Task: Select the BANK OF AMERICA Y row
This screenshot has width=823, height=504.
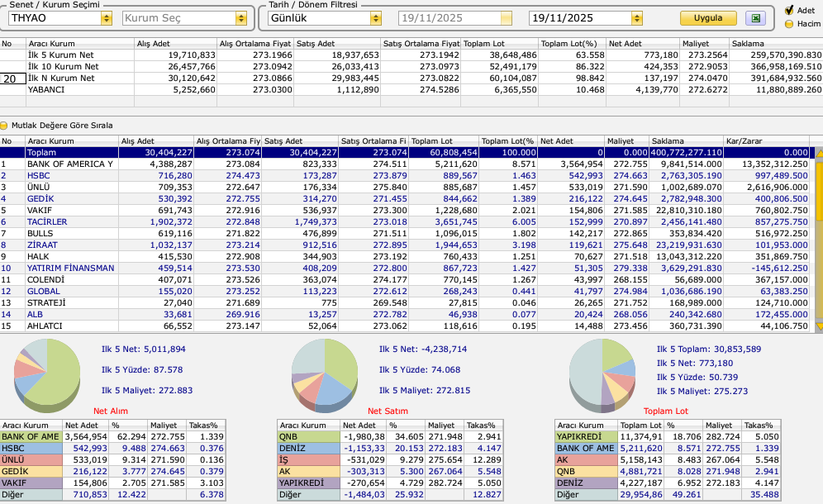Action: click(405, 164)
